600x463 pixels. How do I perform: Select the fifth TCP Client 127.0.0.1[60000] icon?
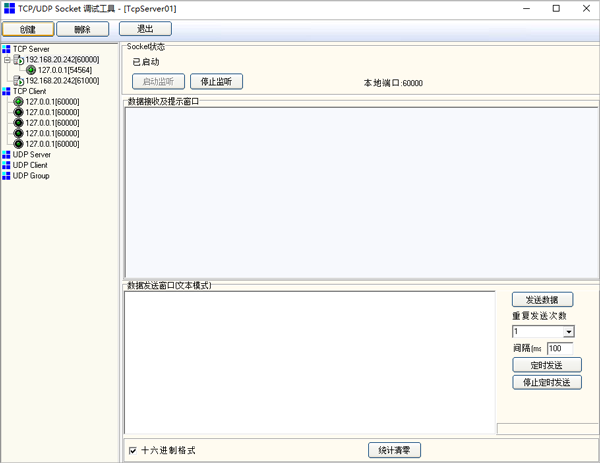point(18,144)
